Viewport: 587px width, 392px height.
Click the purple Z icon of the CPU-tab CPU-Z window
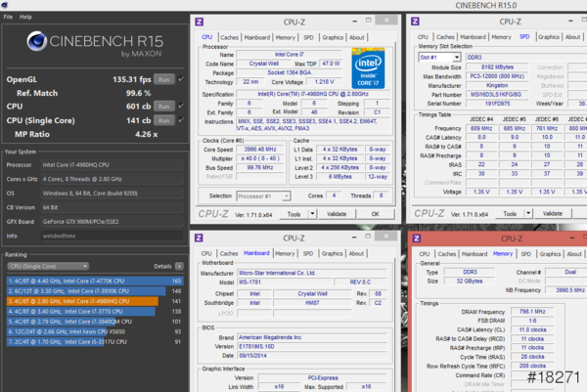click(200, 20)
